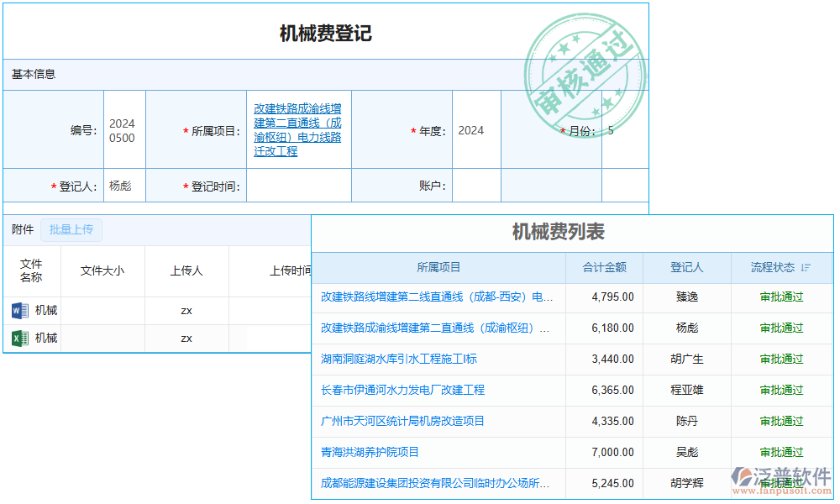Click the 批量上传 batch upload button

71,229
